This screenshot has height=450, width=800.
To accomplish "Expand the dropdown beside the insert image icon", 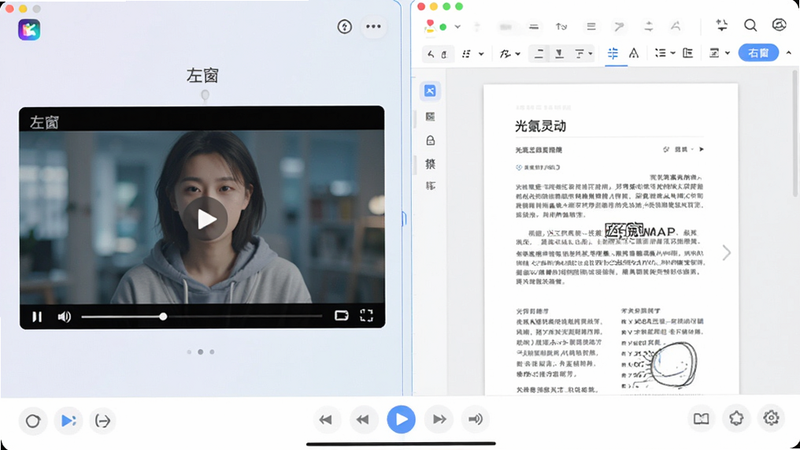I will point(728,53).
